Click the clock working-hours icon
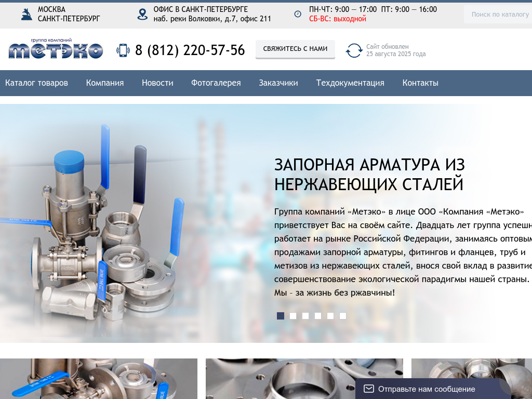This screenshot has width=532, height=399. tap(298, 14)
